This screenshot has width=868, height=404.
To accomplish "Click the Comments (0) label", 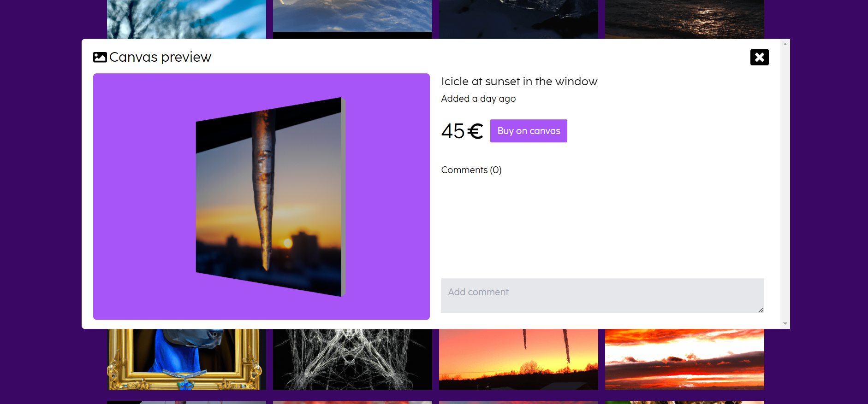I will click(x=471, y=170).
